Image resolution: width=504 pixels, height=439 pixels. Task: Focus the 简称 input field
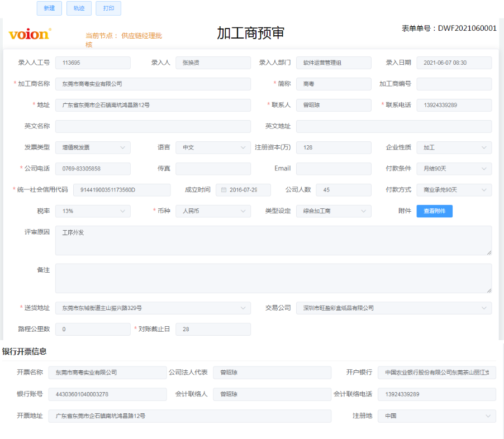pos(334,84)
